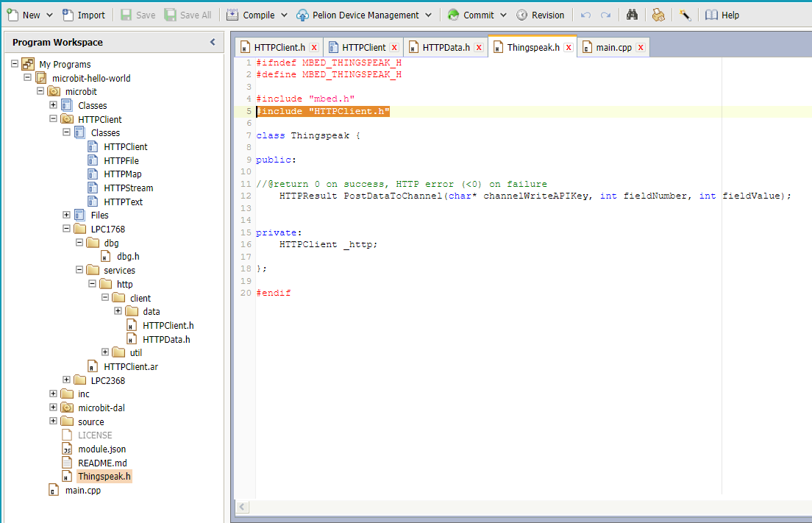Screen dimensions: 812x523
Task: Compile the program
Action: pos(251,15)
